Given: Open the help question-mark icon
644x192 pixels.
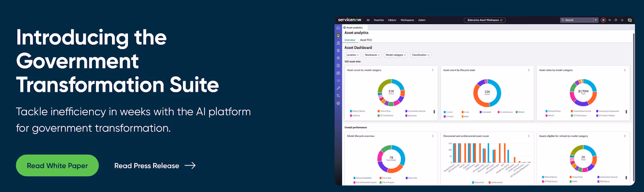Looking at the screenshot, I should 616,20.
